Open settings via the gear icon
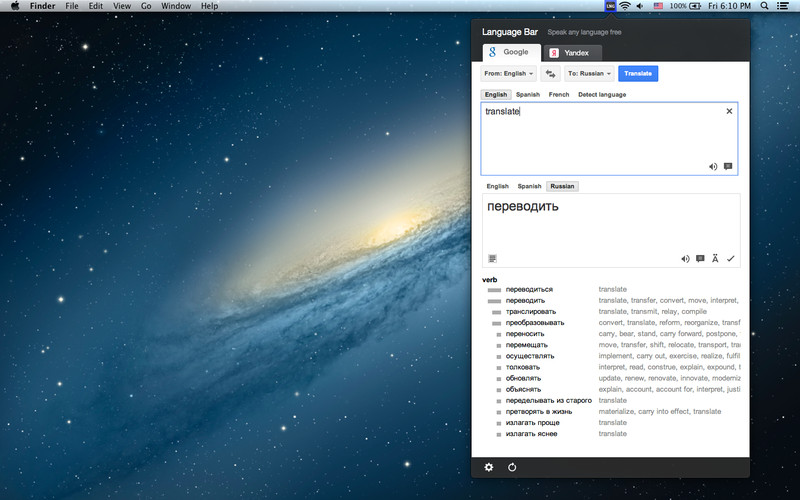The width and height of the screenshot is (800, 500). pos(489,467)
